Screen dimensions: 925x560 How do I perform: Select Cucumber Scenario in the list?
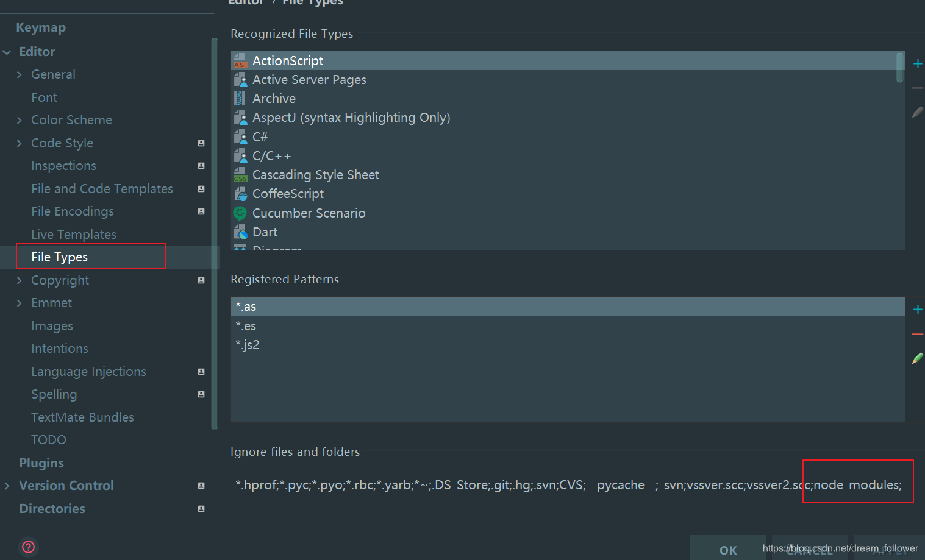(564, 213)
